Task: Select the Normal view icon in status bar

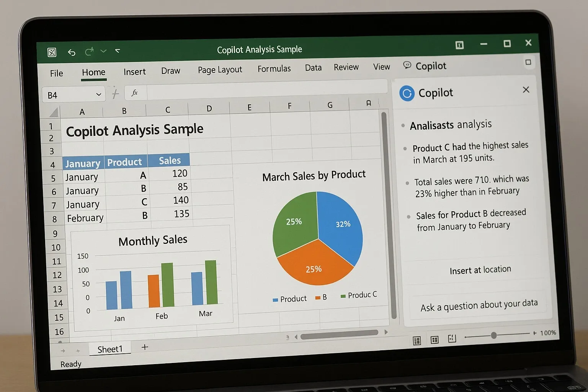Action: click(417, 339)
